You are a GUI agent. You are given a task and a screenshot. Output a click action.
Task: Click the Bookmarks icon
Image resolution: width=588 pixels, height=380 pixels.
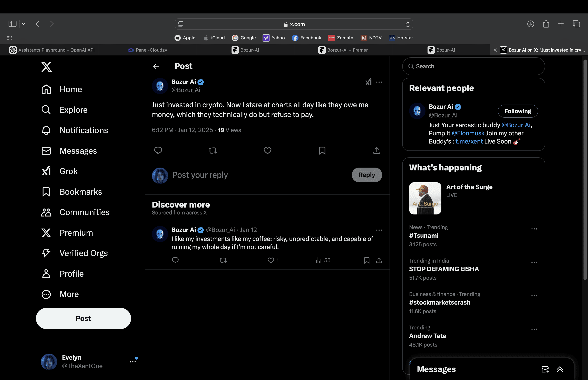tap(46, 192)
